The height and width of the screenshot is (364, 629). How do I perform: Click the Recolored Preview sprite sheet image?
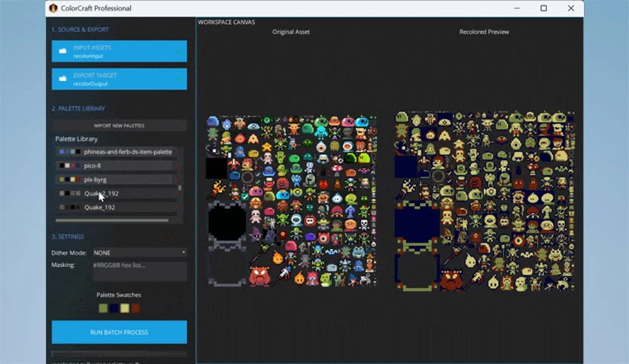(x=485, y=202)
